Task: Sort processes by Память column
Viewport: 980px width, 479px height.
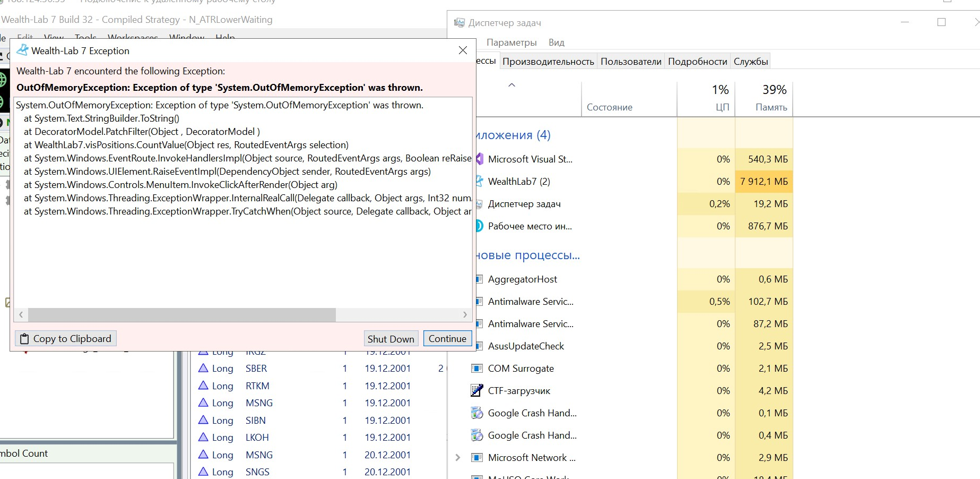Action: (770, 107)
